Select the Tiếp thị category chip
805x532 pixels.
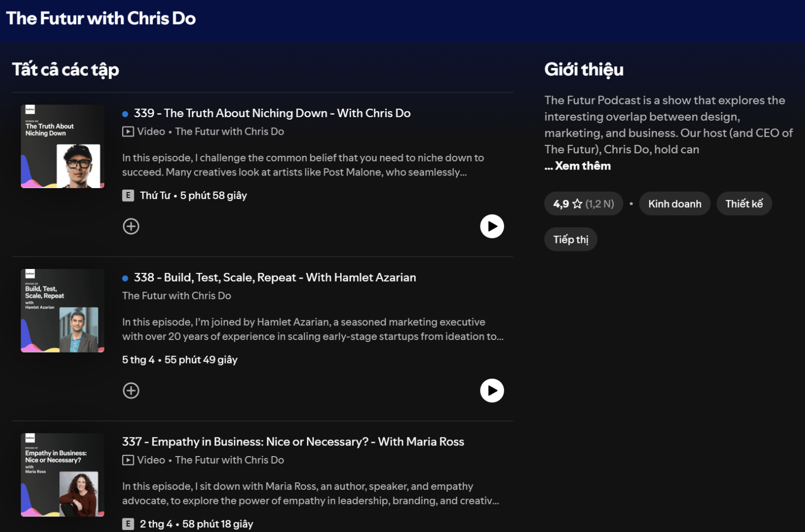pos(571,239)
